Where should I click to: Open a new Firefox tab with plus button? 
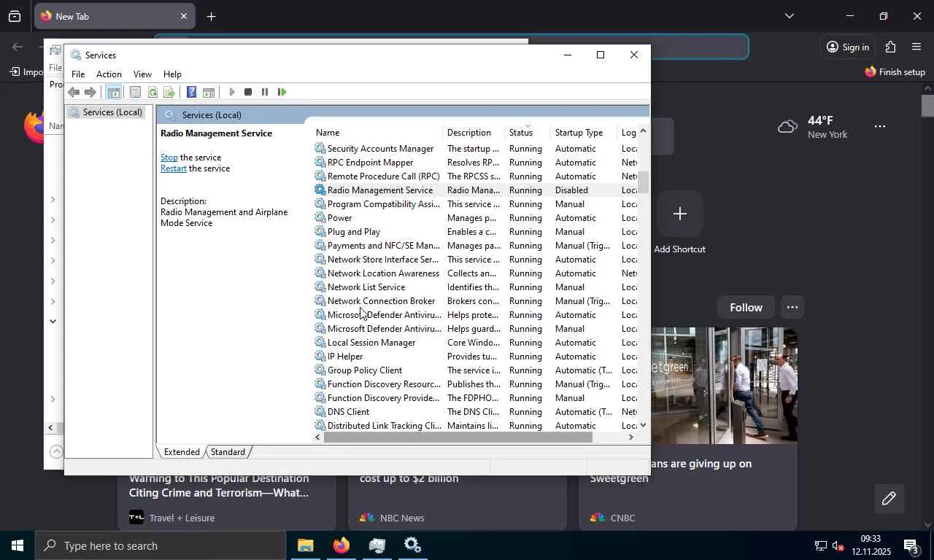(x=211, y=16)
